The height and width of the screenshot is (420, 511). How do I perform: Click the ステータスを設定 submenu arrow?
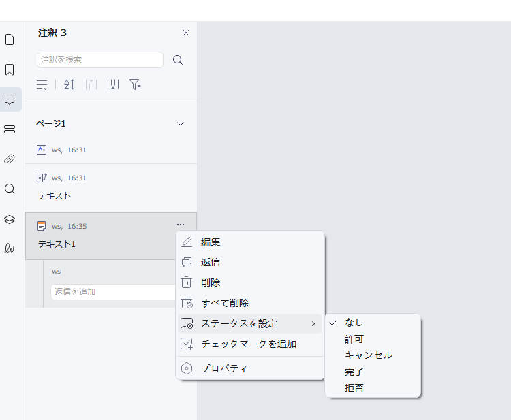(x=313, y=323)
